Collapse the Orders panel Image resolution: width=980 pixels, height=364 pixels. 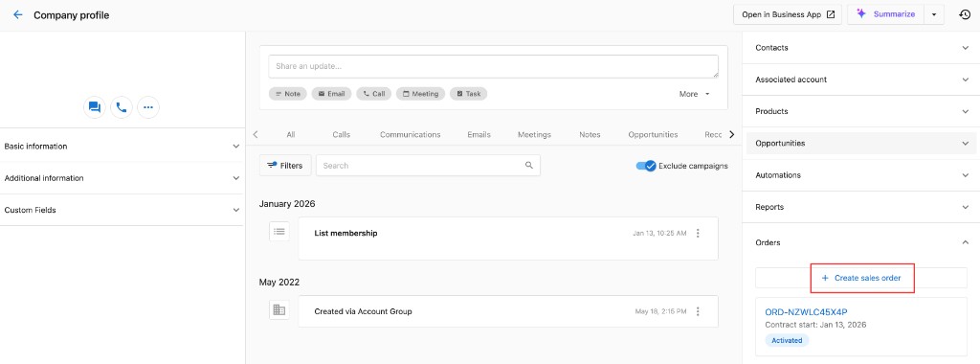click(x=860, y=242)
